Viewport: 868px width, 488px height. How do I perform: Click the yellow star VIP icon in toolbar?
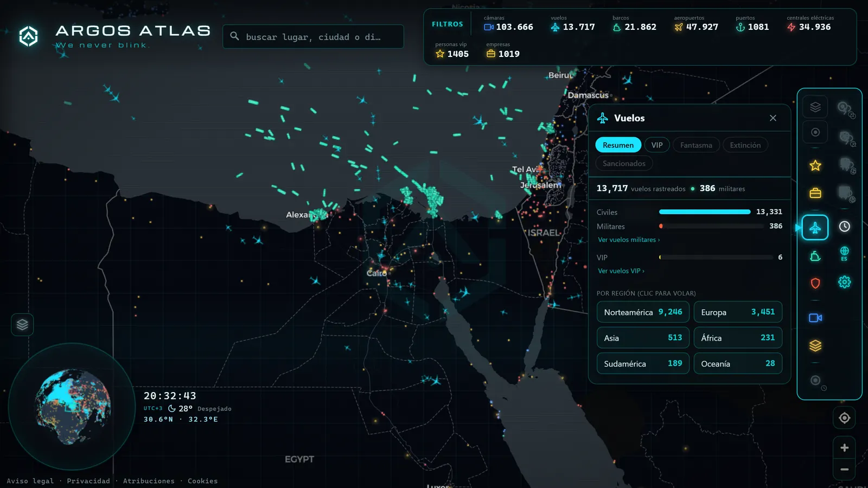(x=815, y=165)
